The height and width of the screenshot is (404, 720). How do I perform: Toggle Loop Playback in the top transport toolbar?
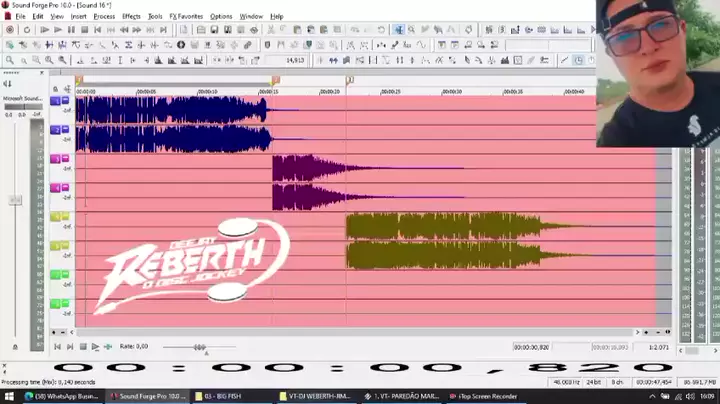(x=27, y=30)
